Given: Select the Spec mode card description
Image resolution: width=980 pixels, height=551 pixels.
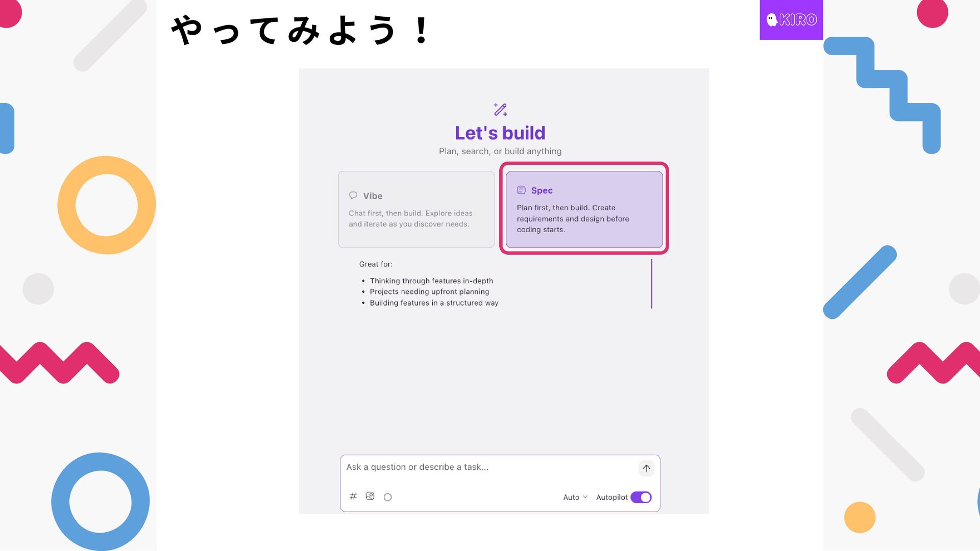Looking at the screenshot, I should tap(573, 219).
